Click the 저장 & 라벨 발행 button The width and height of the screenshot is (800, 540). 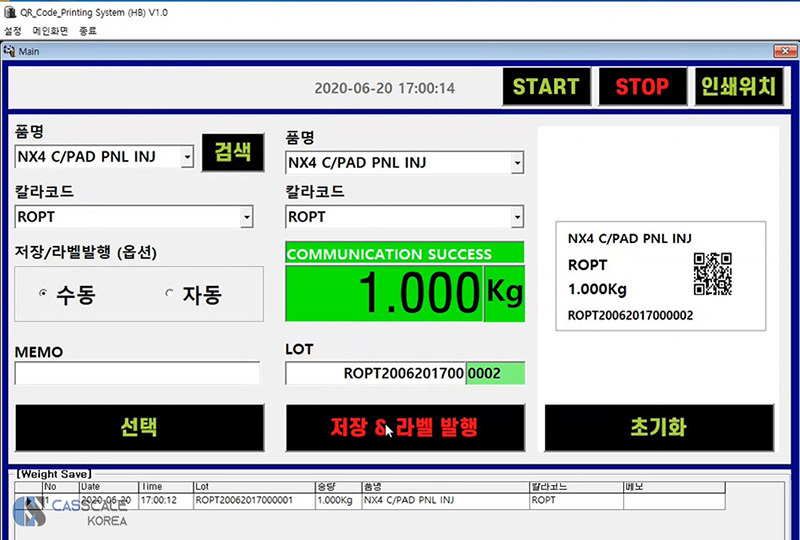pyautogui.click(x=405, y=428)
